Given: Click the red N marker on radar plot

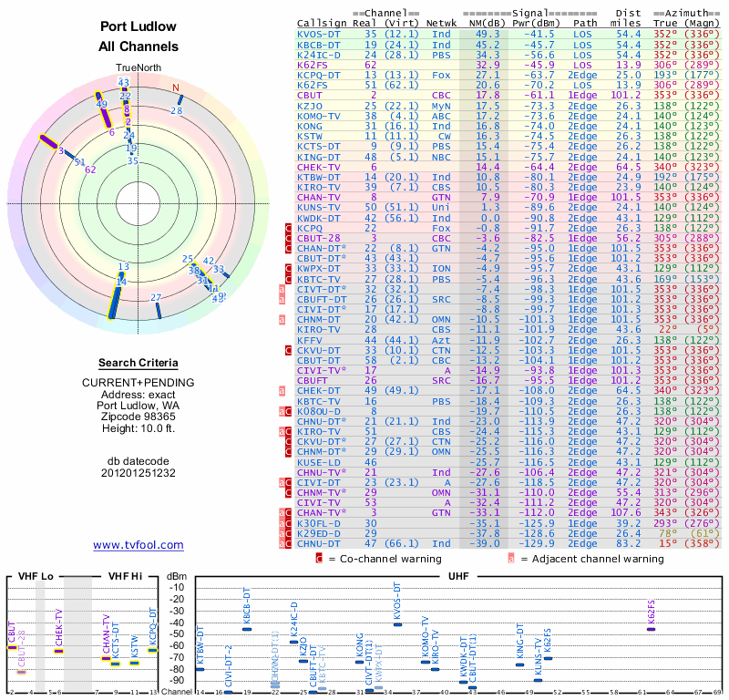Looking at the screenshot, I should [176, 87].
